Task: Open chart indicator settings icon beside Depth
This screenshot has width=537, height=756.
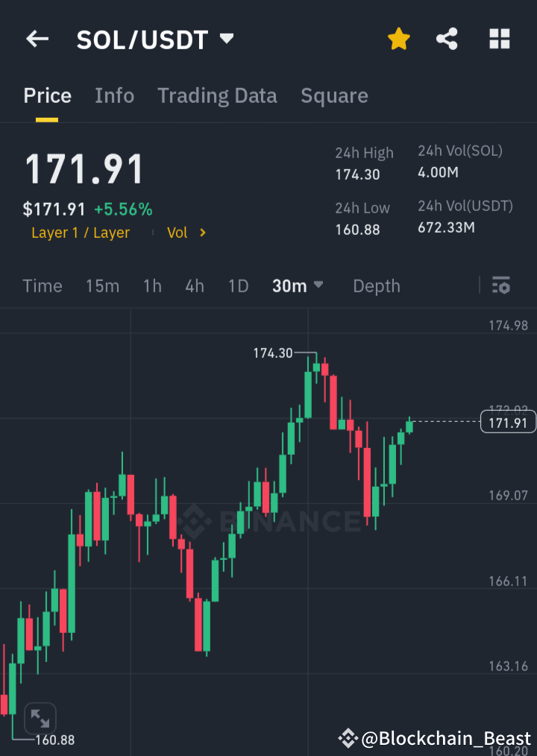Action: 500,286
